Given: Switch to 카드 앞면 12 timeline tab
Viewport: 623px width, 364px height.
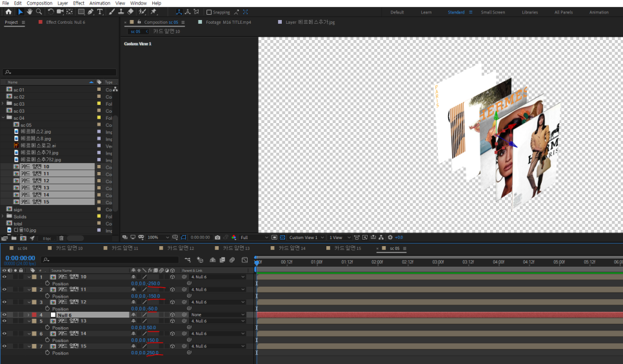Looking at the screenshot, I should point(181,248).
